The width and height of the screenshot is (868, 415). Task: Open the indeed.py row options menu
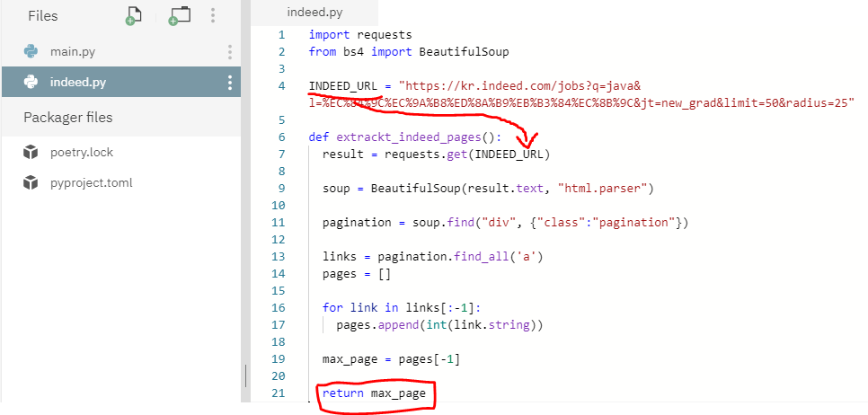pyautogui.click(x=230, y=83)
